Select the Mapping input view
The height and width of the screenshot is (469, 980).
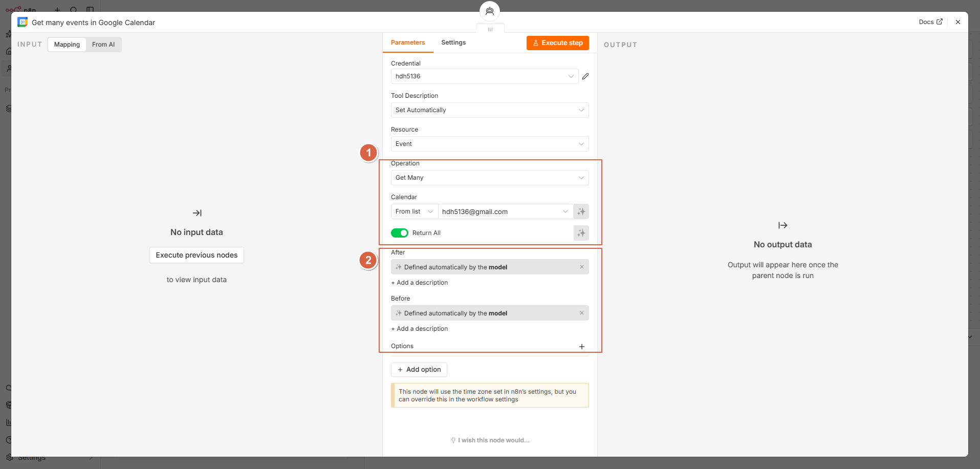(x=67, y=45)
